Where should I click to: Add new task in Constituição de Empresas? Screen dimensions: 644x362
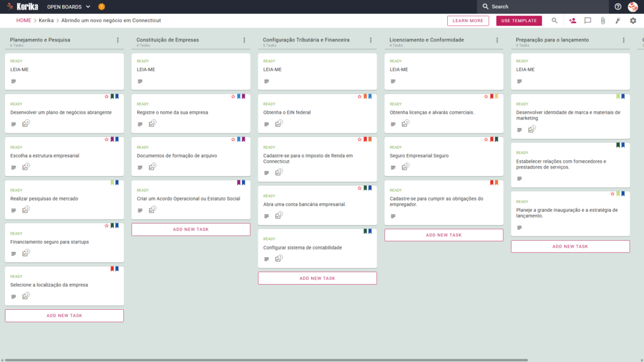pyautogui.click(x=191, y=229)
